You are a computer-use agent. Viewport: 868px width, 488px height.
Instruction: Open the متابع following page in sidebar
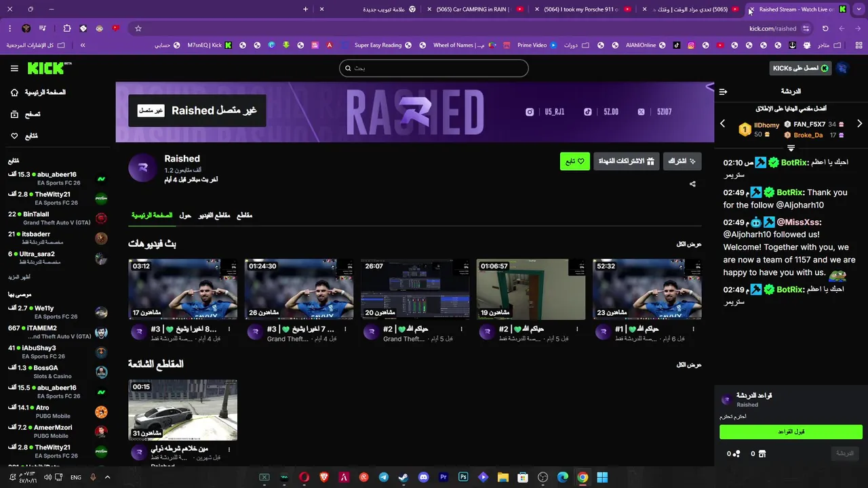coord(24,136)
